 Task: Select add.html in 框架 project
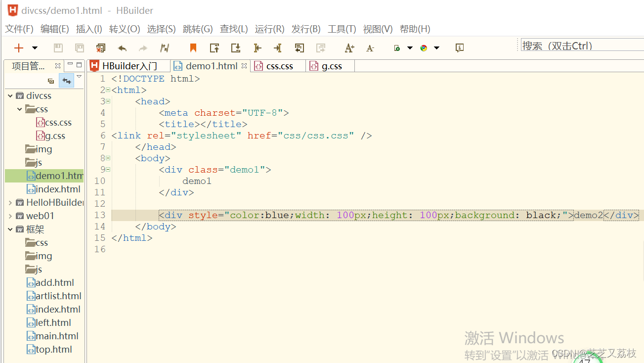coord(50,283)
